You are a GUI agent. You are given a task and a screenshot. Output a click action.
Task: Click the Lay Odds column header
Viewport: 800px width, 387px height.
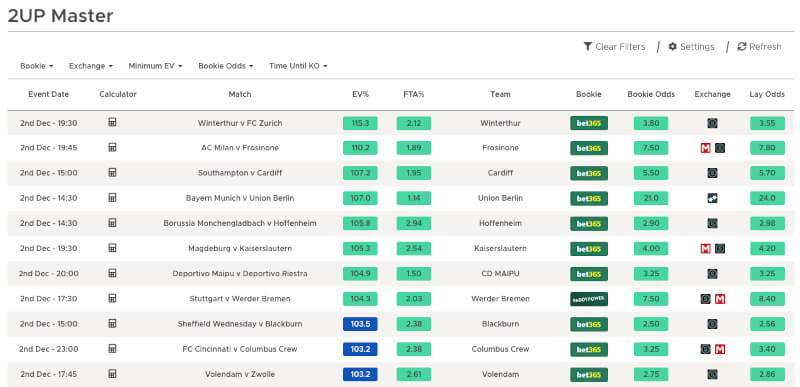tap(767, 94)
